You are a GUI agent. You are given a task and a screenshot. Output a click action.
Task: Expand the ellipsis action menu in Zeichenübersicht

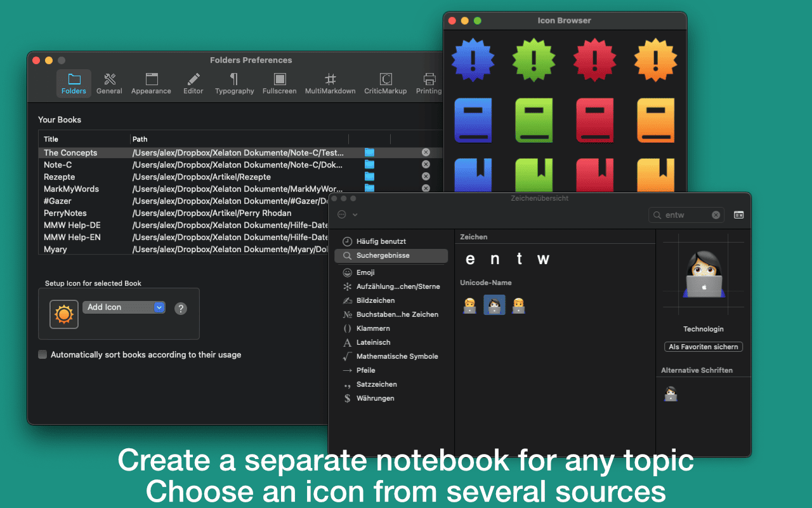348,215
